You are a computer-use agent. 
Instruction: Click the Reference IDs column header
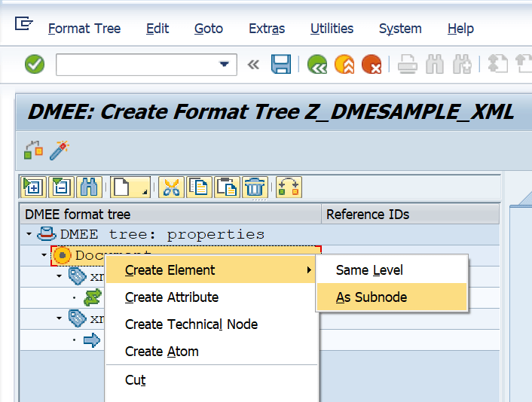[410, 215]
